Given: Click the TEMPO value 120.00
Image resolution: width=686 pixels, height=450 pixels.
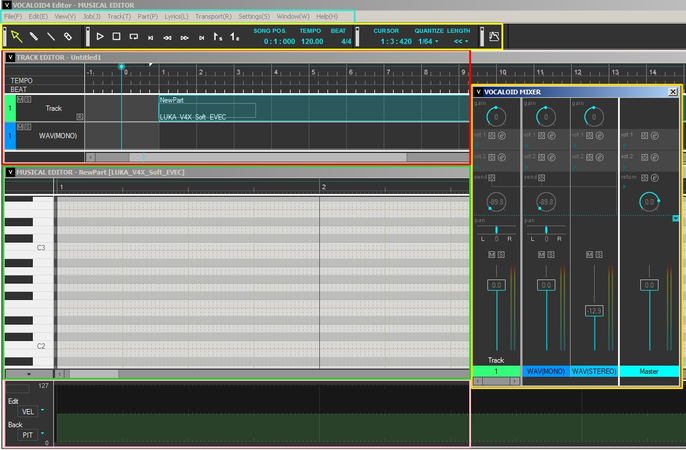Looking at the screenshot, I should click(312, 42).
